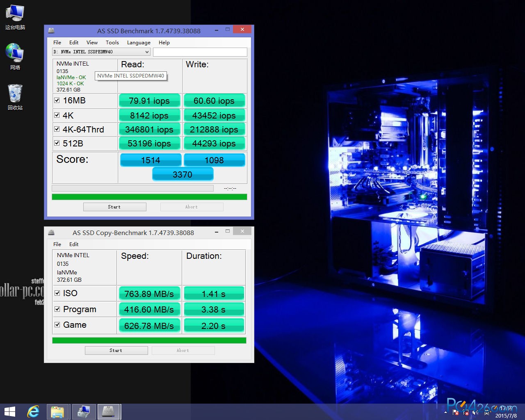Open the volume tray icon
Image resolution: width=525 pixels, height=420 pixels.
[476, 412]
